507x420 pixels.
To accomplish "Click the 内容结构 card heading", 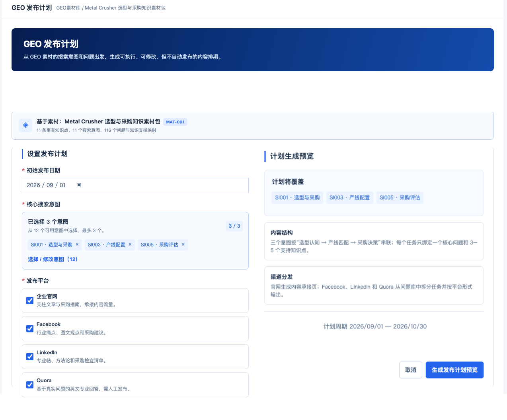I will point(282,232).
